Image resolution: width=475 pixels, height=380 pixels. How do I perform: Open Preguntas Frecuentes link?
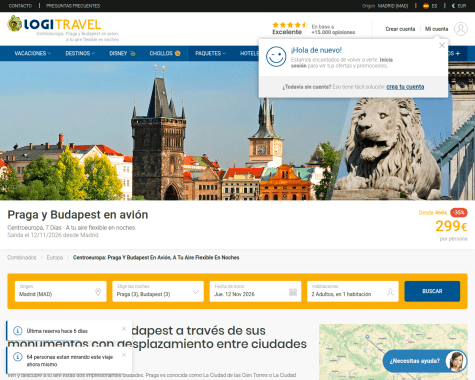point(73,6)
